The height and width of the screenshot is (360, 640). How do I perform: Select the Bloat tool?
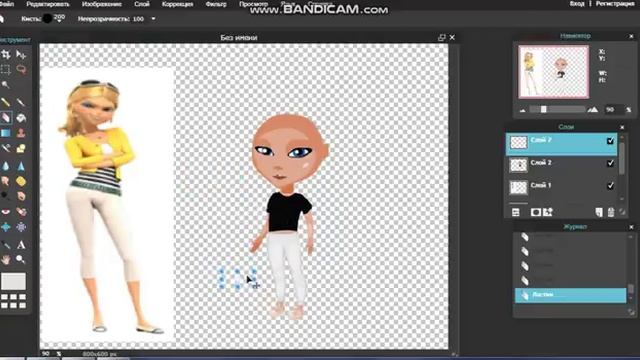[x=6, y=227]
